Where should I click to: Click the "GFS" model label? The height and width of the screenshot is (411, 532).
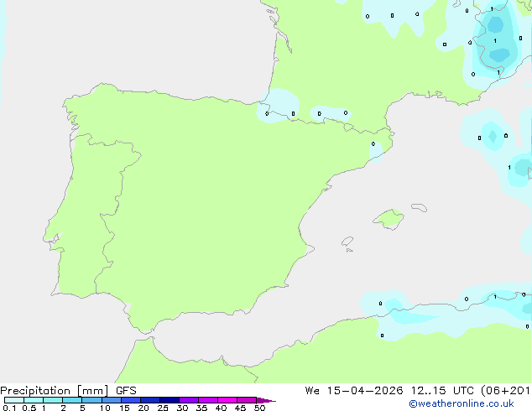[x=126, y=391]
